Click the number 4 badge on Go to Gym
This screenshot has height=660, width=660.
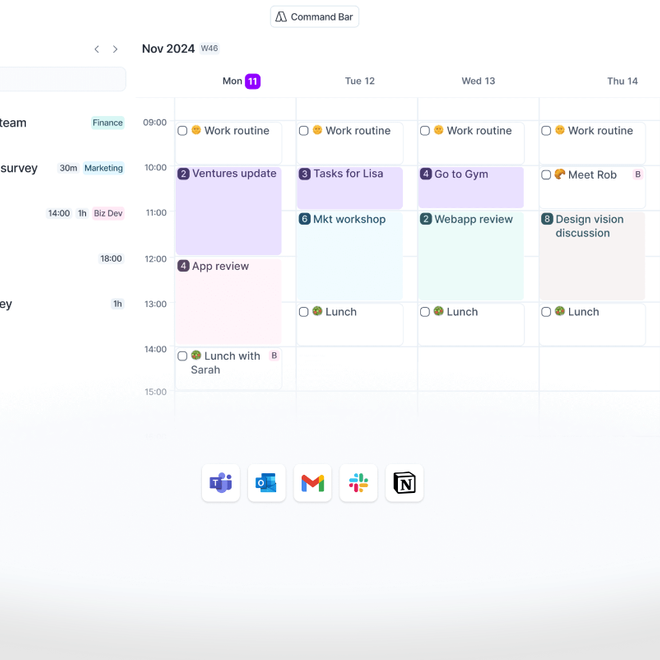426,174
